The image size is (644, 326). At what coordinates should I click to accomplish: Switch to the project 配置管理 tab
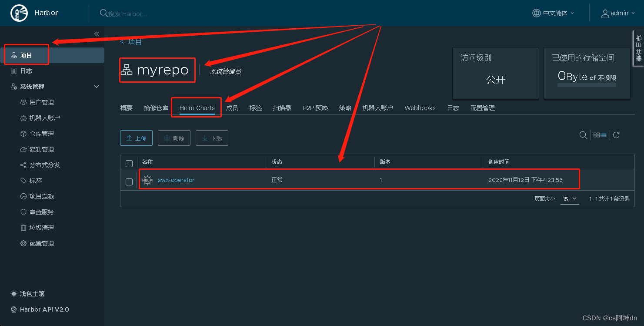click(483, 108)
